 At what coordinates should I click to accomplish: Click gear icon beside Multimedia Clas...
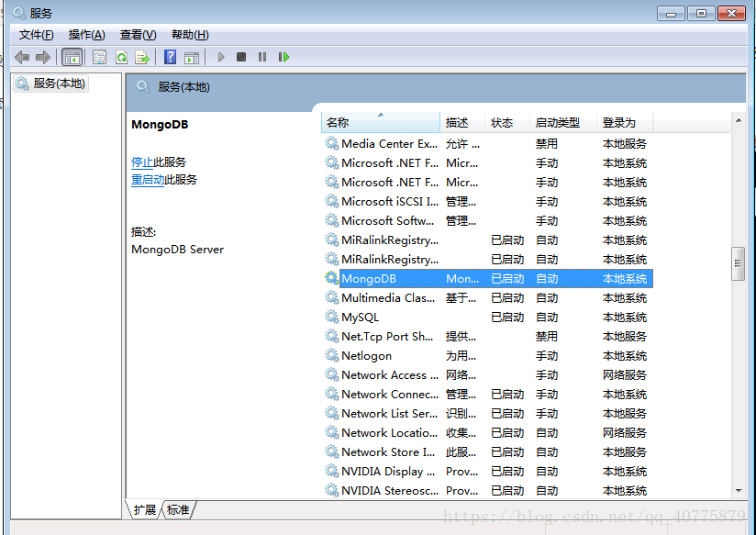click(332, 297)
